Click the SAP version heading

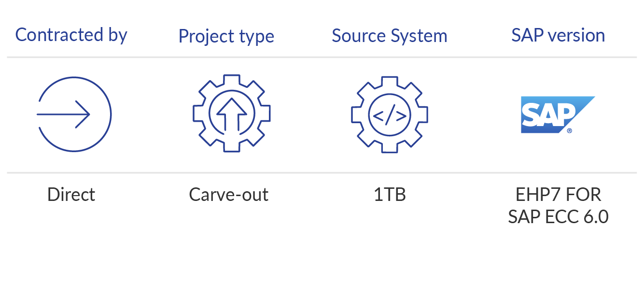point(558,35)
